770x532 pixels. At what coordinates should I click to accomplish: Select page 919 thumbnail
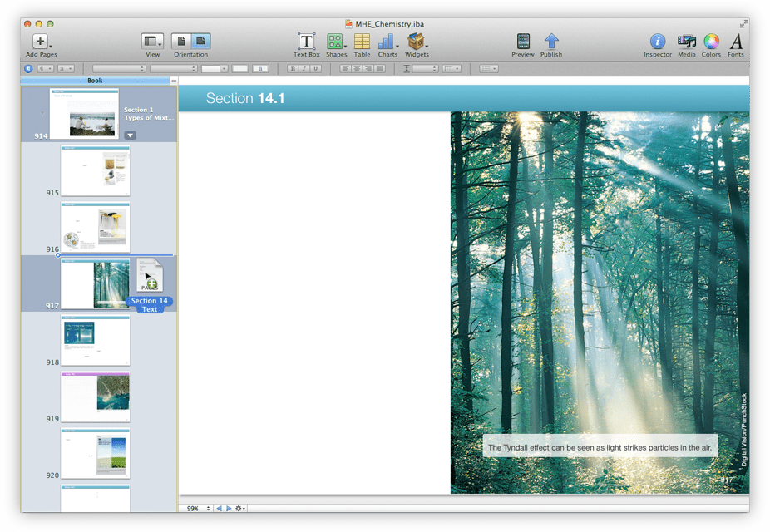96,397
